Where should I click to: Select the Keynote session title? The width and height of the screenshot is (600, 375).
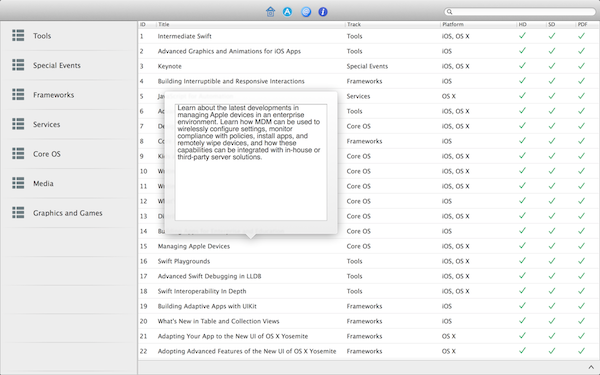(x=170, y=66)
